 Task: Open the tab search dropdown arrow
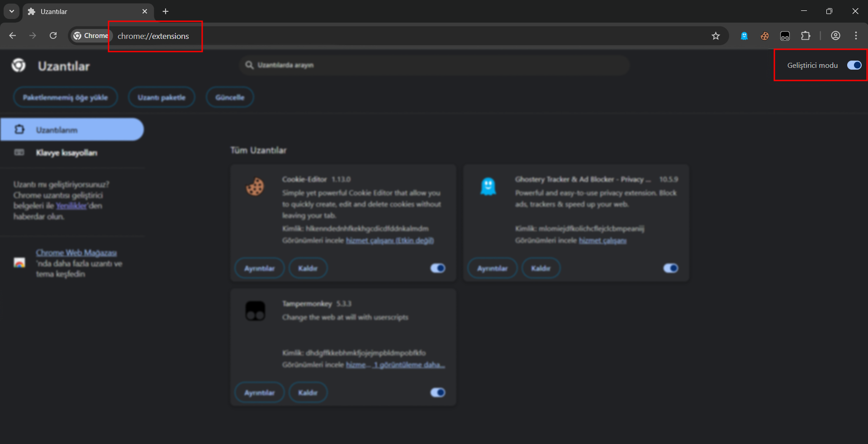(12, 11)
